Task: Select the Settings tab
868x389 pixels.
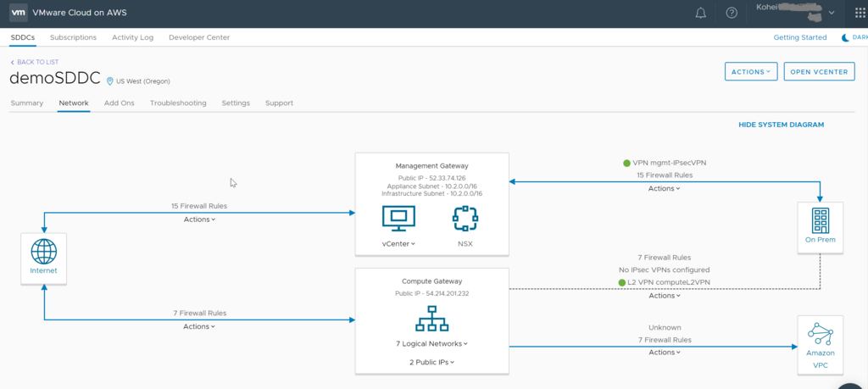Action: tap(236, 103)
